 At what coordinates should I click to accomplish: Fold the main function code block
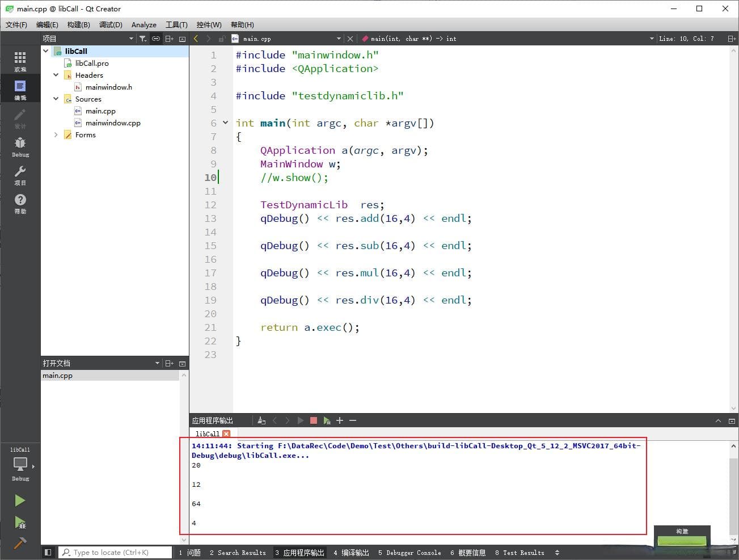pos(225,123)
